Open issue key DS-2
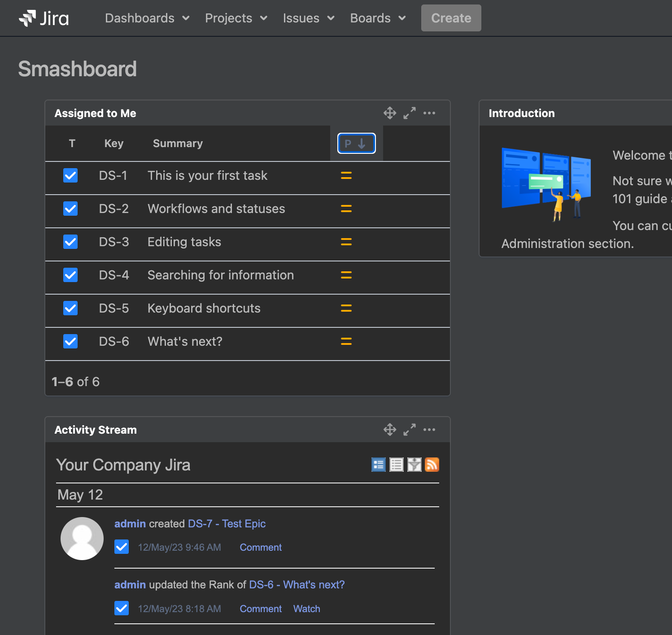 (114, 209)
